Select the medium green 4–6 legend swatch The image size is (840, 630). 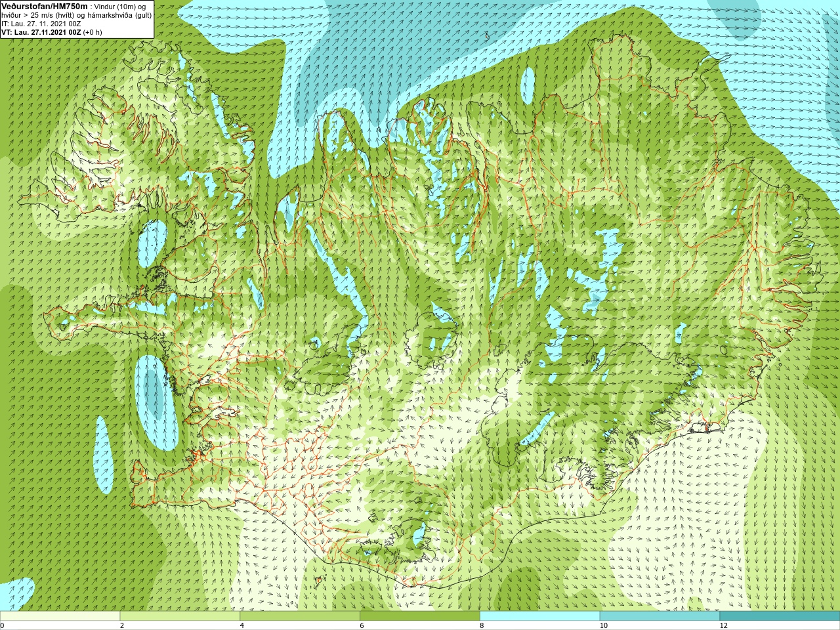click(x=300, y=616)
